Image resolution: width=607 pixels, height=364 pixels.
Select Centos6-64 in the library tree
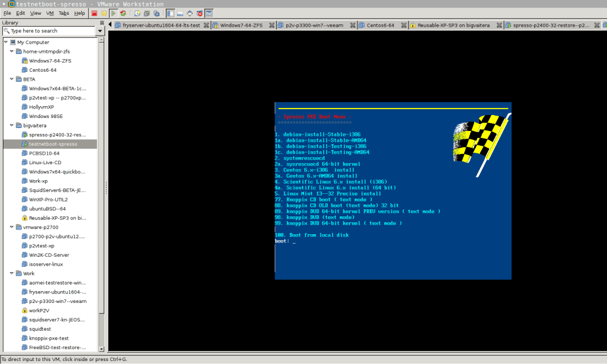point(43,70)
